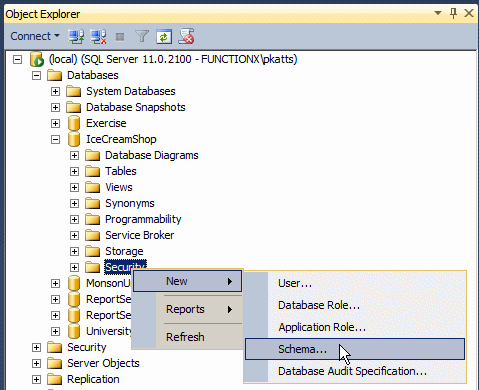The image size is (479, 390).
Task: Click the Database Diagrams folder icon
Action: (x=92, y=155)
